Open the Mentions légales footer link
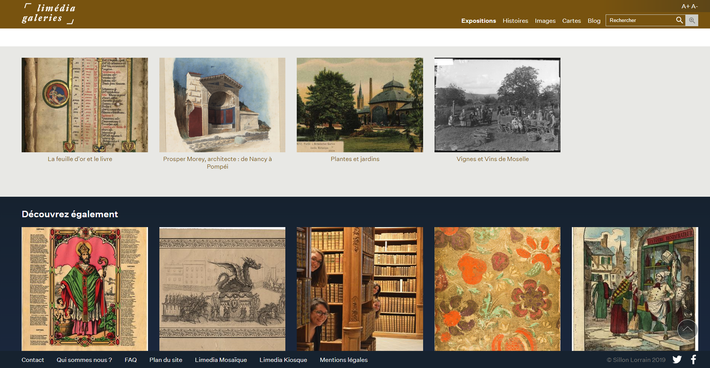The height and width of the screenshot is (368, 710). click(344, 360)
